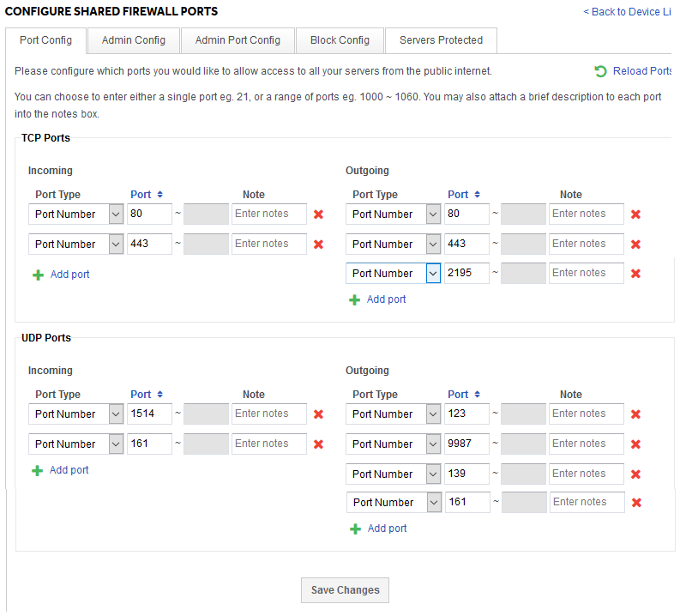Delete the UDP incoming port 1514 rule
Image resolution: width=686 pixels, height=616 pixels.
point(318,414)
